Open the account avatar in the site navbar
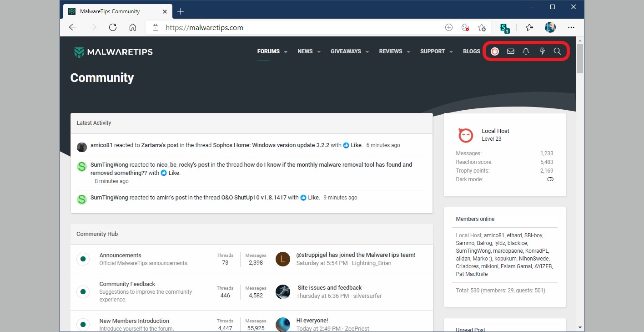Viewport: 644px width, 332px height. pyautogui.click(x=495, y=51)
